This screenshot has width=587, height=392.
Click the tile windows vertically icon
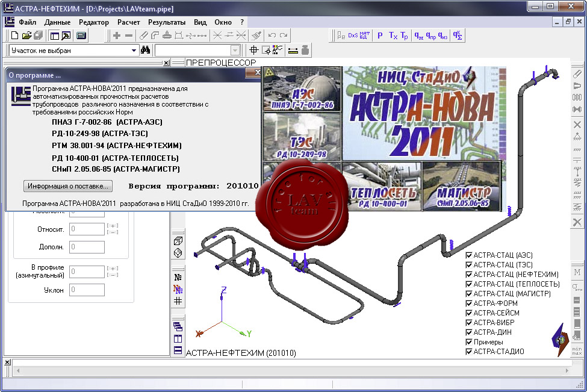coord(178,338)
